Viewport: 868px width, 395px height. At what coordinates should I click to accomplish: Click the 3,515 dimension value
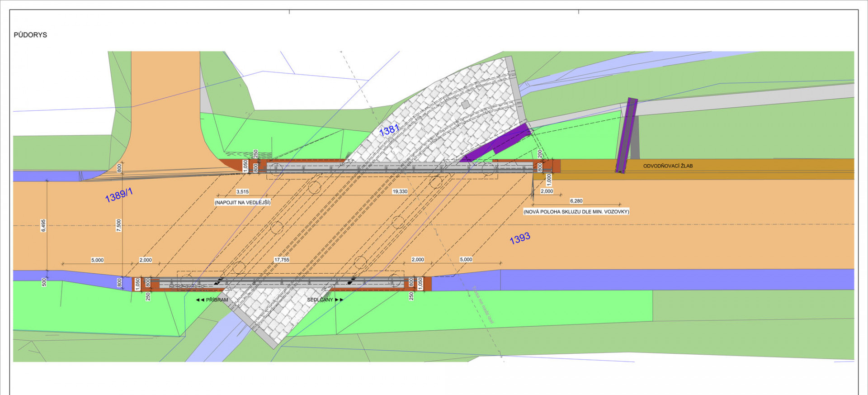coord(242,192)
